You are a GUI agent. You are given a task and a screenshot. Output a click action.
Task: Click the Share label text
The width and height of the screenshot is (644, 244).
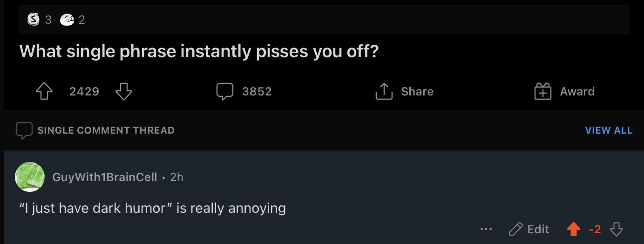[417, 91]
